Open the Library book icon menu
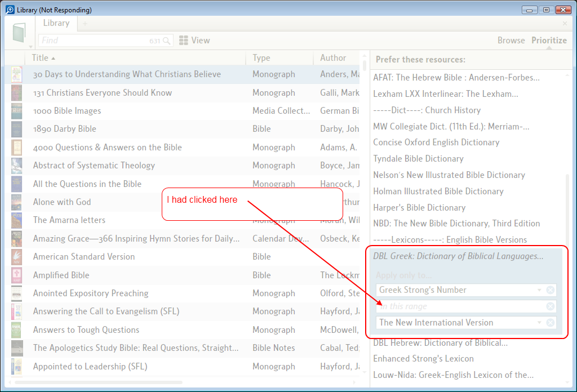Image resolution: width=577 pixels, height=392 pixels. pos(19,32)
